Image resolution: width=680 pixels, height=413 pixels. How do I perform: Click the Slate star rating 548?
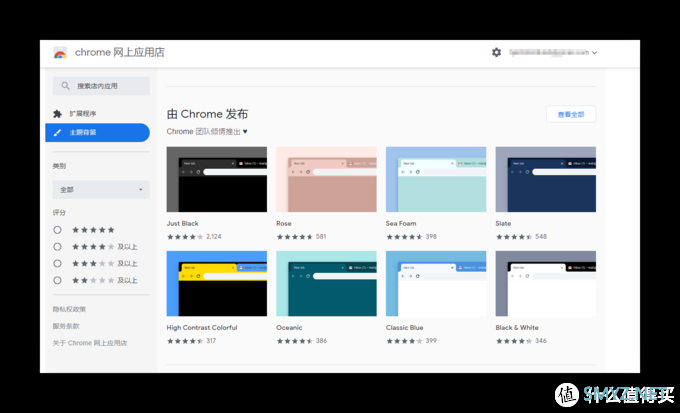(x=521, y=237)
